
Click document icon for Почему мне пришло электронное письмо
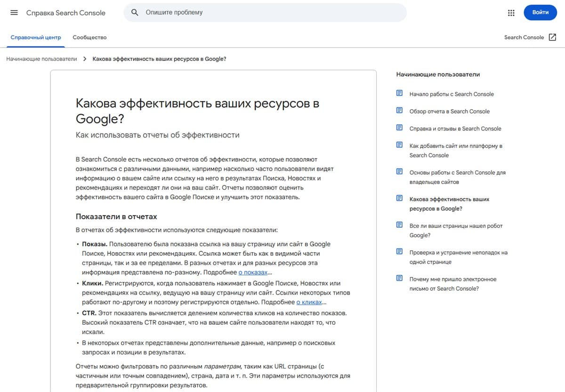400,278
